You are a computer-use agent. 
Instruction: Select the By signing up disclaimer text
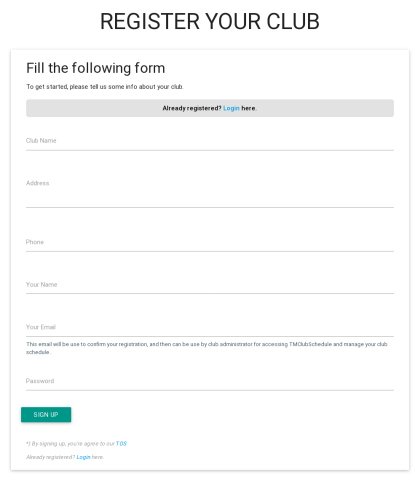[x=76, y=444]
